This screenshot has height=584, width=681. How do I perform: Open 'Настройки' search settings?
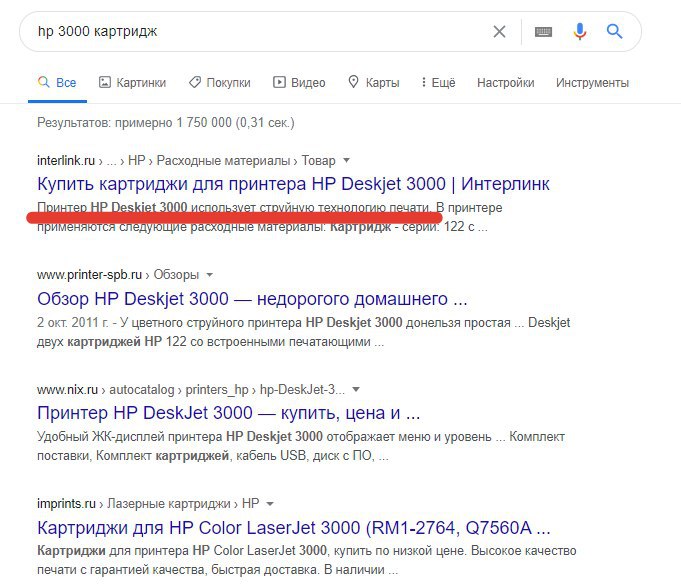click(506, 82)
